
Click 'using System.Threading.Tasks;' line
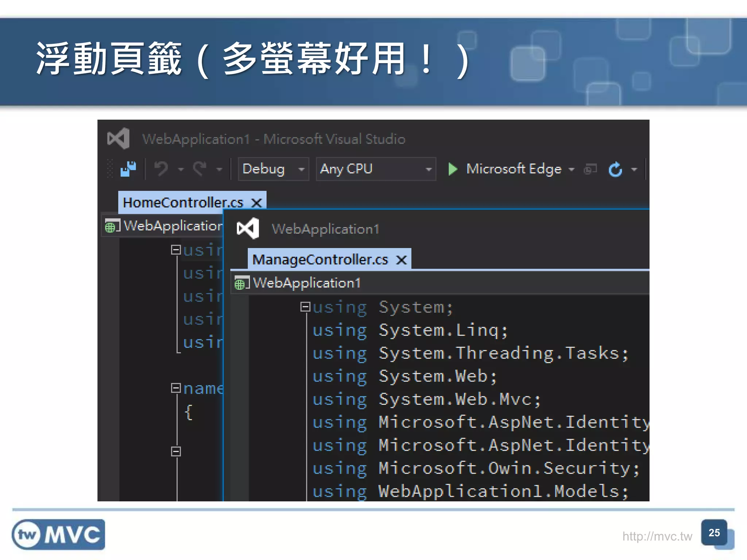(471, 353)
